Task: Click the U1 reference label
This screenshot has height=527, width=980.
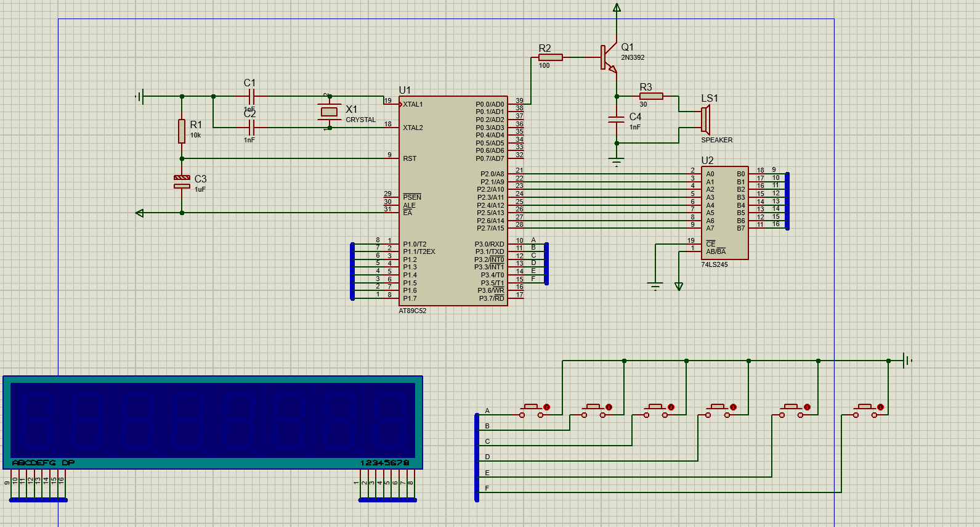Action: 405,90
